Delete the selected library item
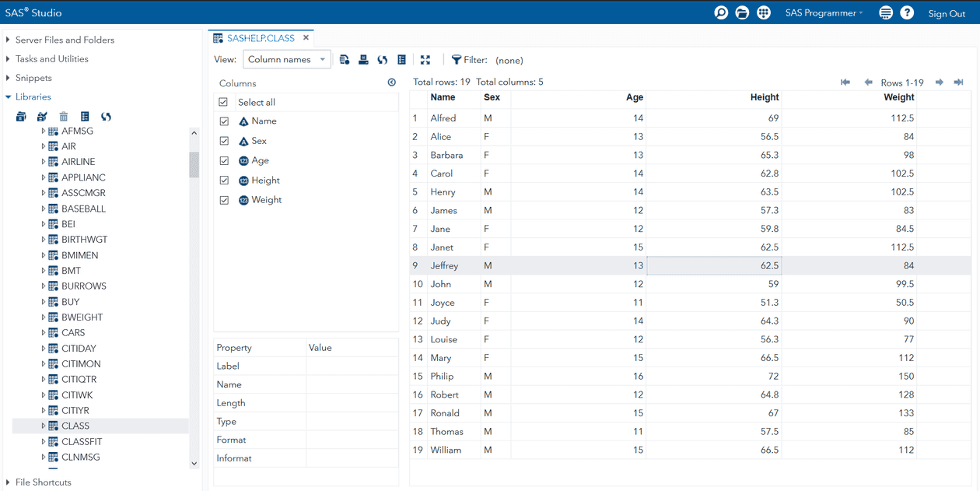This screenshot has height=491, width=980. (x=63, y=116)
